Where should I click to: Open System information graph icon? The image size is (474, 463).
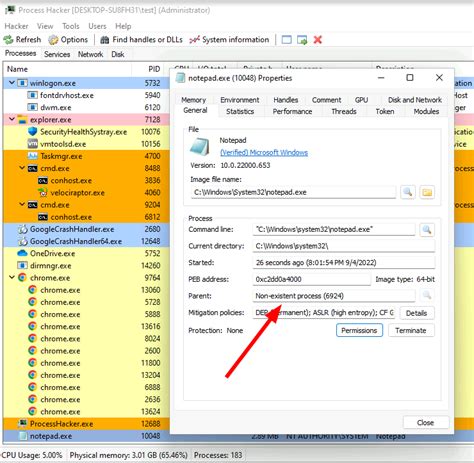[195, 40]
